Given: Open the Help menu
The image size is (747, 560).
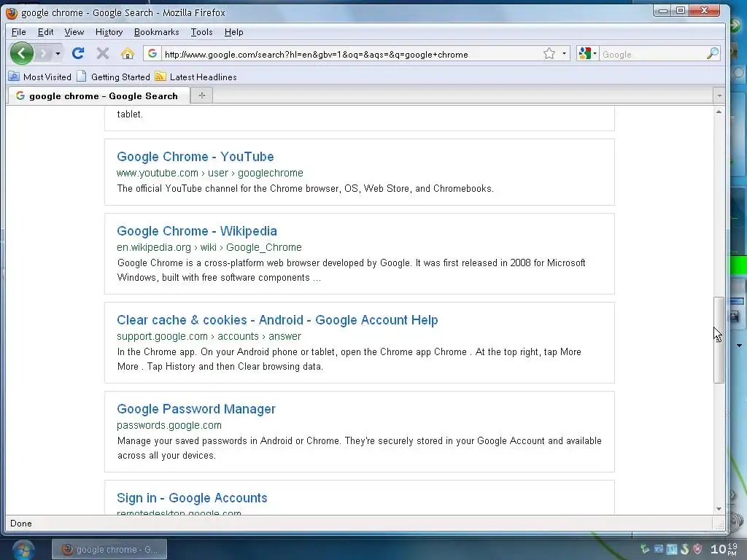Looking at the screenshot, I should (x=234, y=32).
